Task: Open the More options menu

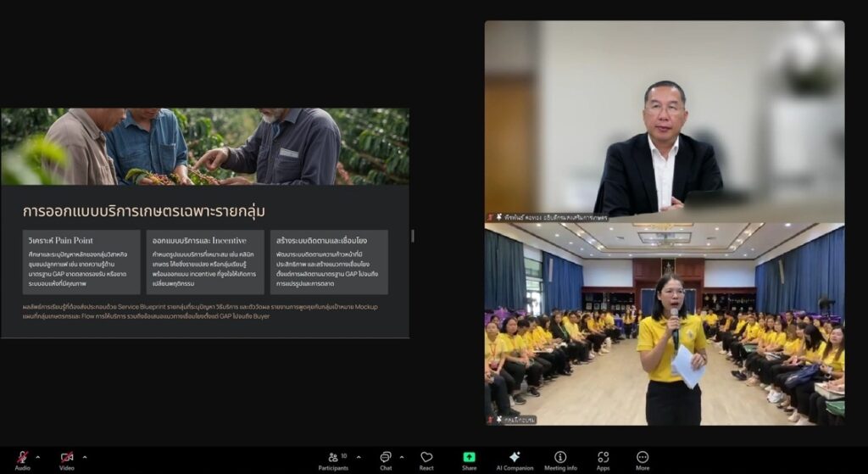Action: (643, 458)
